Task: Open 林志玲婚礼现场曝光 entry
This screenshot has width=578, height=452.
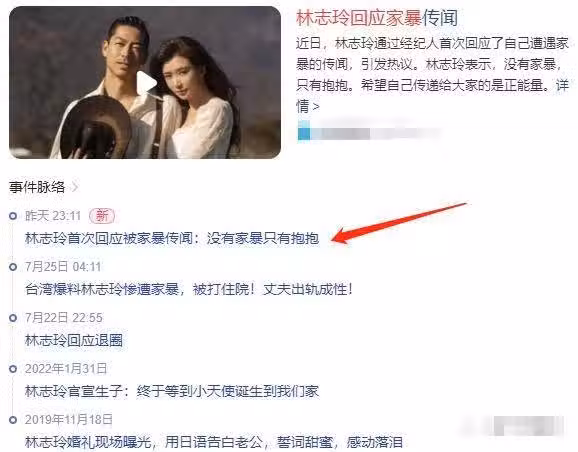Action: point(213,442)
